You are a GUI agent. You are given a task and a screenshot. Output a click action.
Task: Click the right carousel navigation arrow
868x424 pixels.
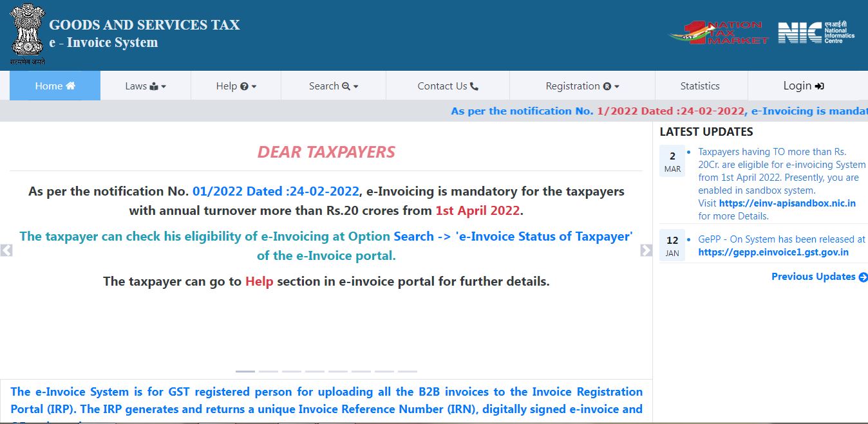[x=646, y=250]
